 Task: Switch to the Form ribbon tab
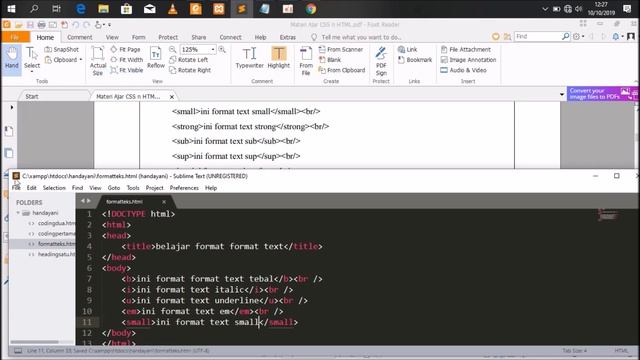pyautogui.click(x=138, y=37)
